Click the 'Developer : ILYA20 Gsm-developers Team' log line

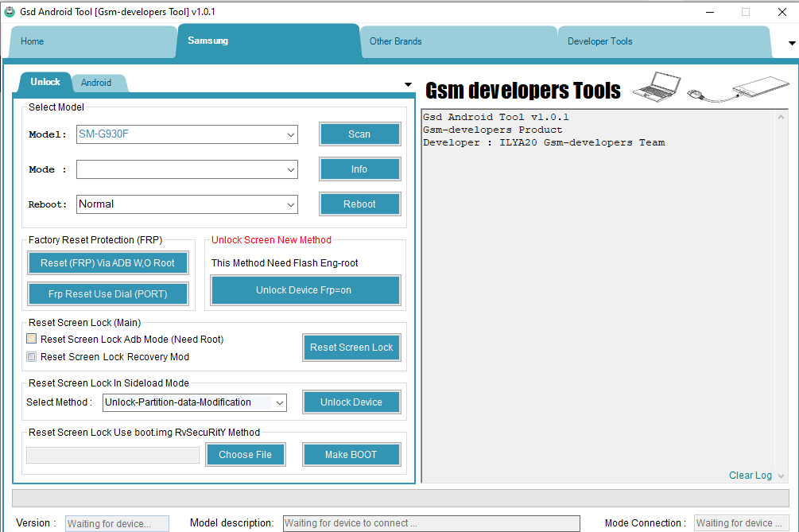(x=544, y=142)
